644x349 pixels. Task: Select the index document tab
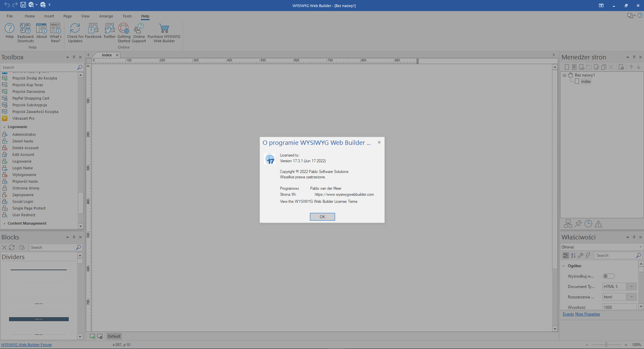(107, 55)
